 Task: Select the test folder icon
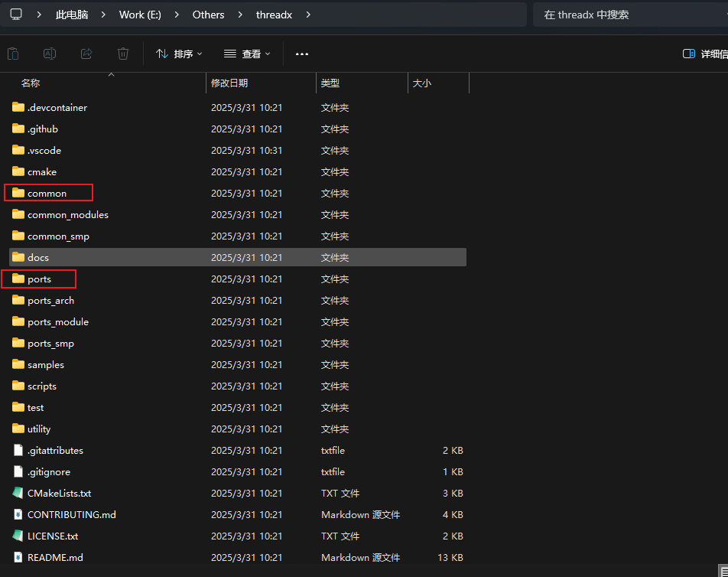(x=18, y=407)
